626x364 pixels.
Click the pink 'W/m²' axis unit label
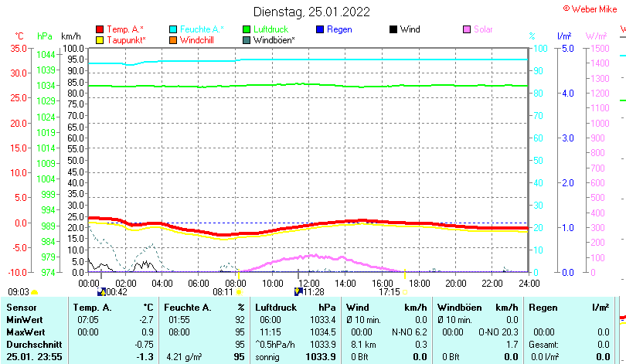click(596, 36)
